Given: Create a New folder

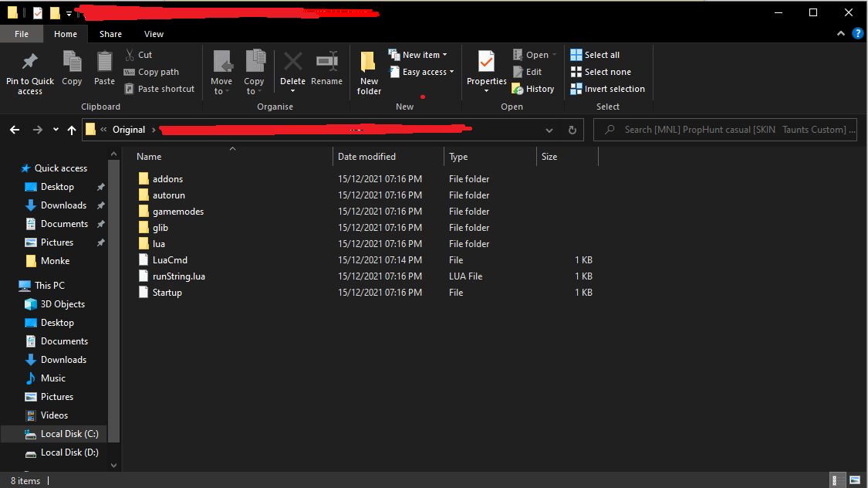Looking at the screenshot, I should pos(370,73).
